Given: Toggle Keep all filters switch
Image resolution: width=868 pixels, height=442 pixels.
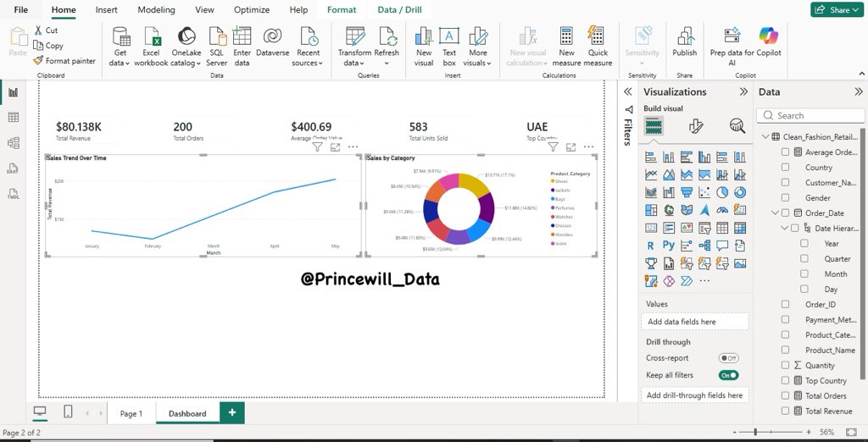Looking at the screenshot, I should [x=728, y=375].
